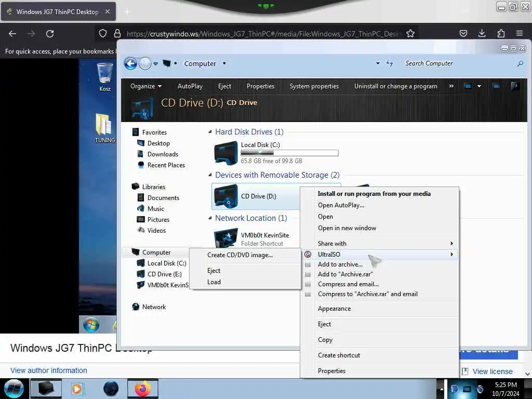Select Local Disk (C:) in the navigation tree

pos(167,263)
